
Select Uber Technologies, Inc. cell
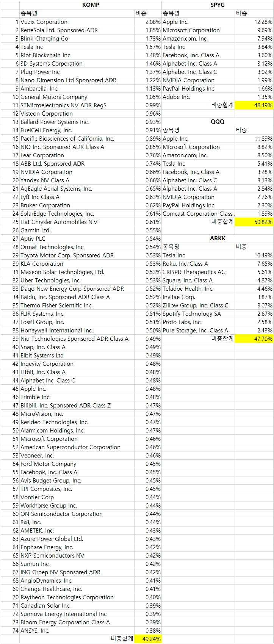click(x=77, y=280)
